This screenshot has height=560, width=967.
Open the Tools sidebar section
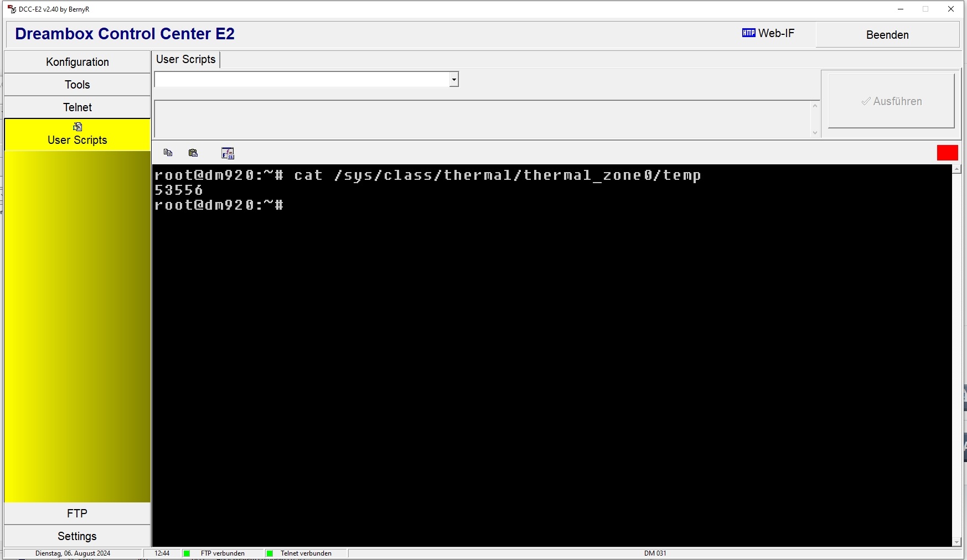tap(77, 85)
